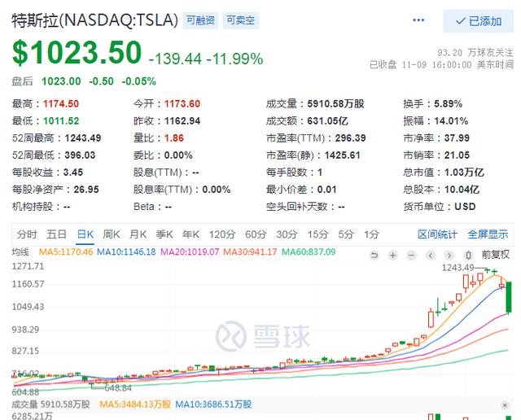521x420 pixels.
Task: Click the -139.44 -11.99% price change
Action: pos(206,59)
